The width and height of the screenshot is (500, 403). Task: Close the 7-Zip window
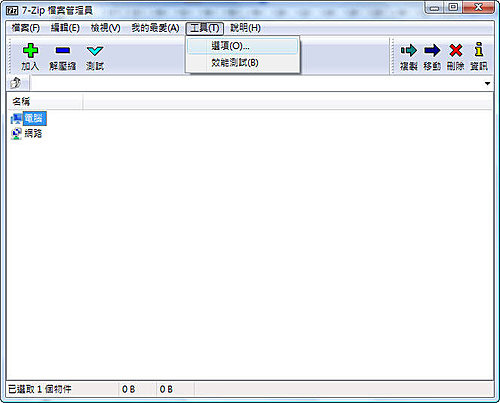[x=478, y=8]
